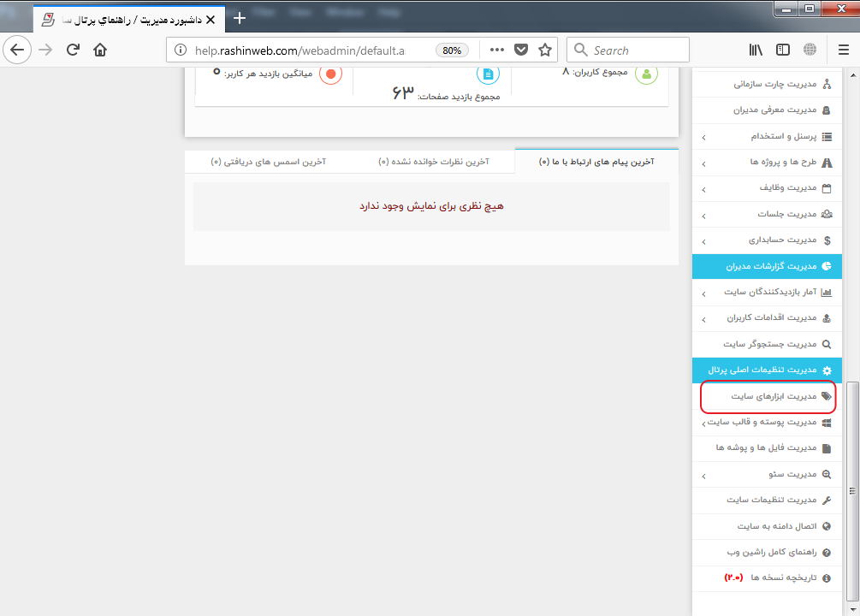
Task: Focus the Search input box
Action: point(628,50)
